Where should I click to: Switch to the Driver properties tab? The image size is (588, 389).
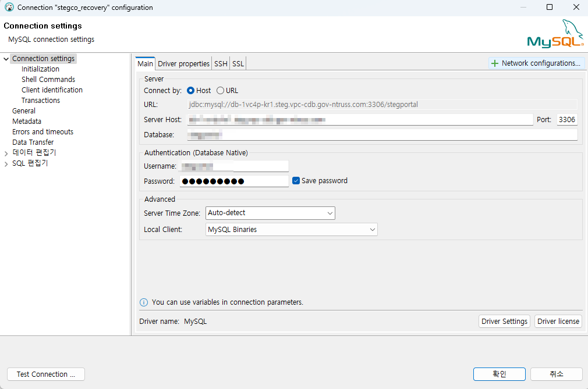coord(183,64)
